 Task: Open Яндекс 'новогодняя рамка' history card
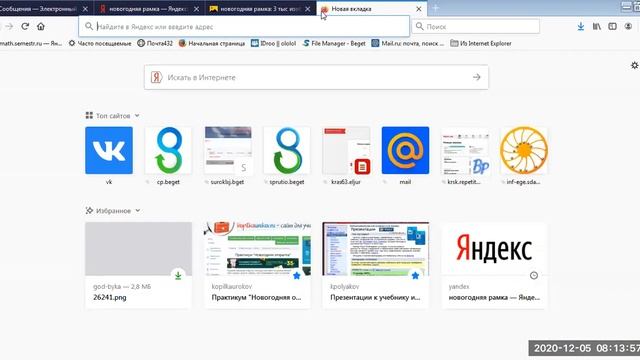(x=494, y=265)
